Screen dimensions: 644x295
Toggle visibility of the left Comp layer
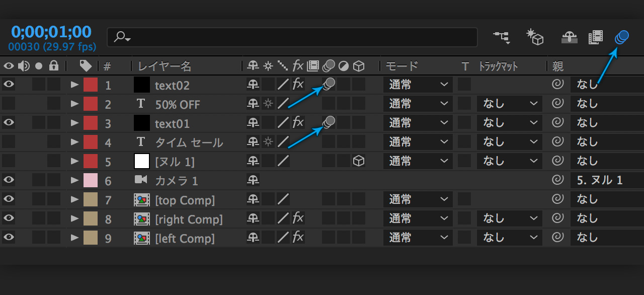tap(9, 238)
